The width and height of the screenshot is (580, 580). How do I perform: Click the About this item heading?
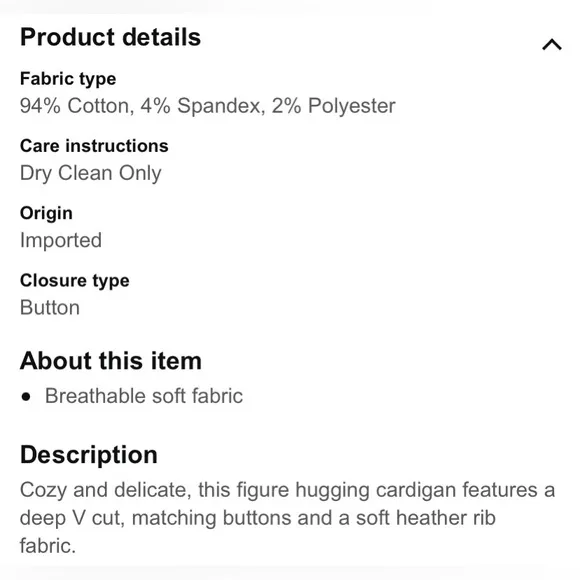coord(111,361)
